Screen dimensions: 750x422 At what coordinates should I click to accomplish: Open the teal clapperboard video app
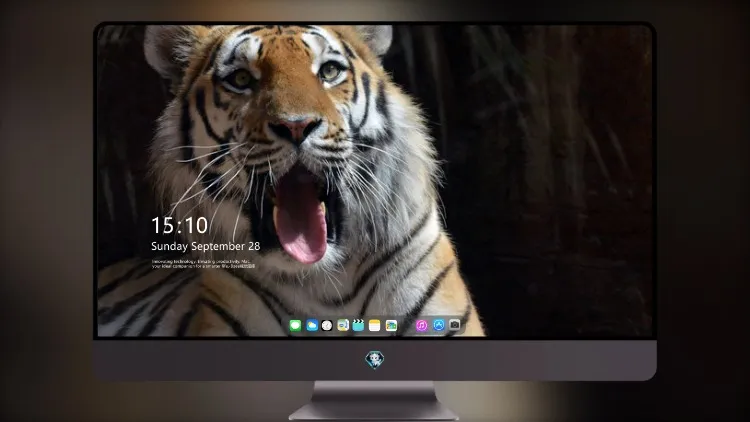click(358, 325)
